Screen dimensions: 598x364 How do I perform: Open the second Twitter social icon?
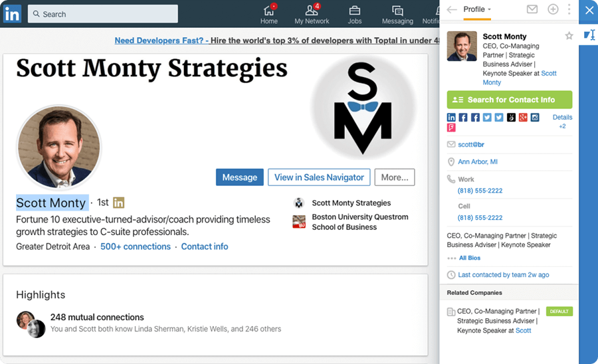coord(499,118)
